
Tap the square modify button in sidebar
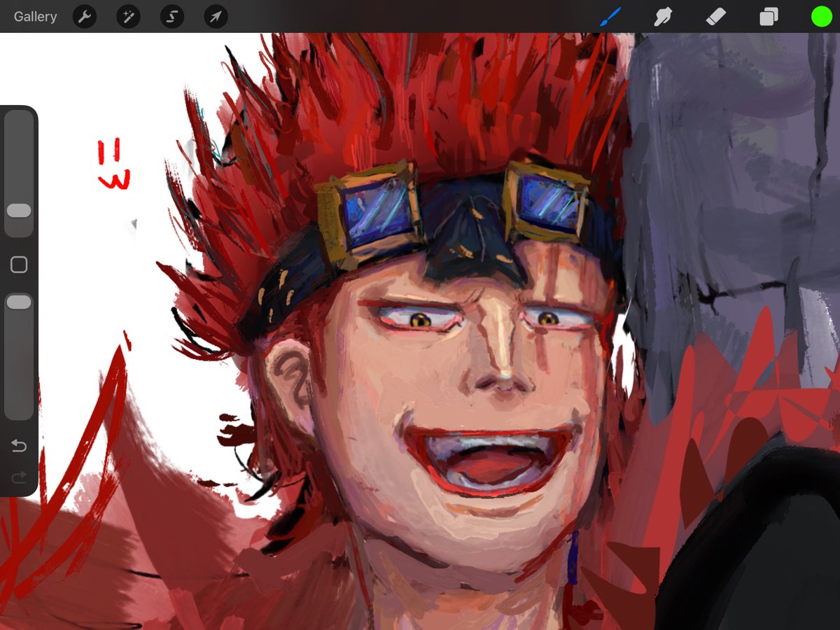pos(19,265)
